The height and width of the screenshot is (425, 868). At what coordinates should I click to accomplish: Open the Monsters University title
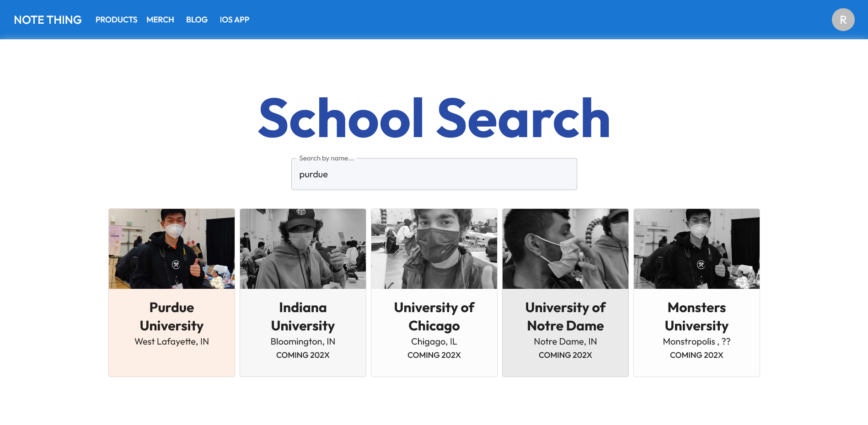697,316
